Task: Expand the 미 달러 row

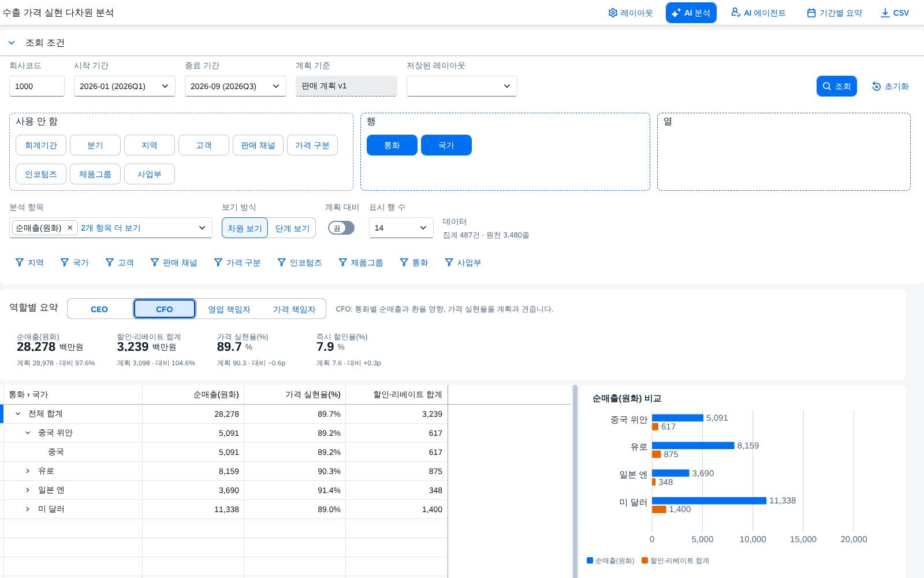Action: coord(28,509)
